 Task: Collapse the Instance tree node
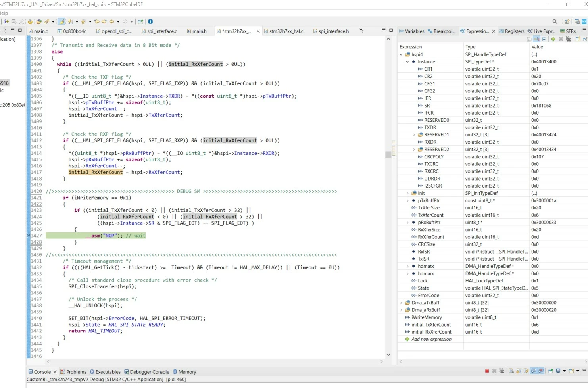coord(407,62)
